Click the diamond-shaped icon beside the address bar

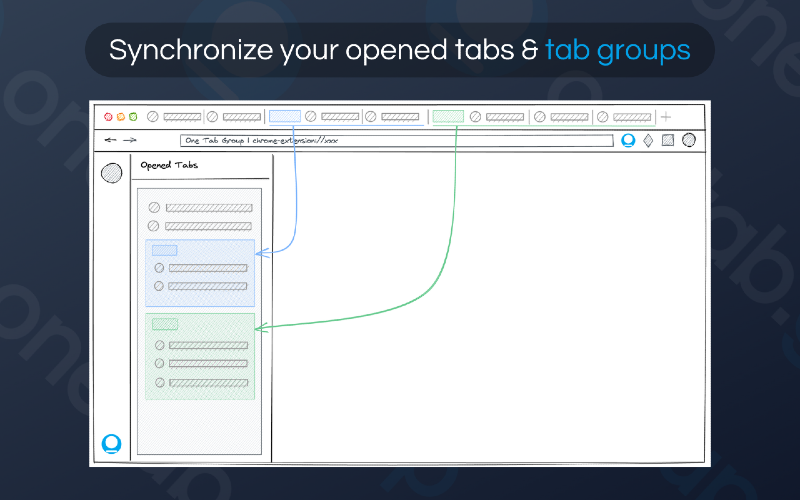pos(648,140)
